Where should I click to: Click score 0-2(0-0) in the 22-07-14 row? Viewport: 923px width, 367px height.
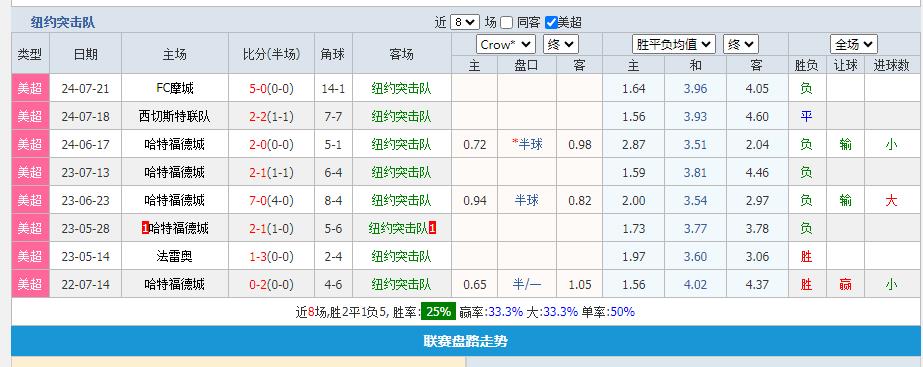(x=271, y=285)
